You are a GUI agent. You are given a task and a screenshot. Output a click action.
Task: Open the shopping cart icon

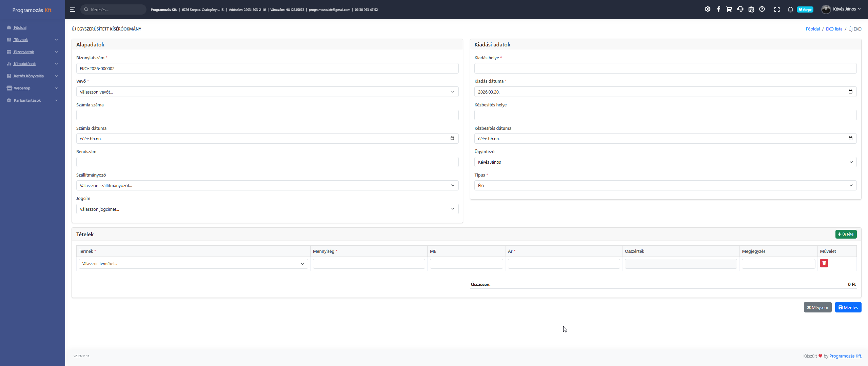coord(729,9)
